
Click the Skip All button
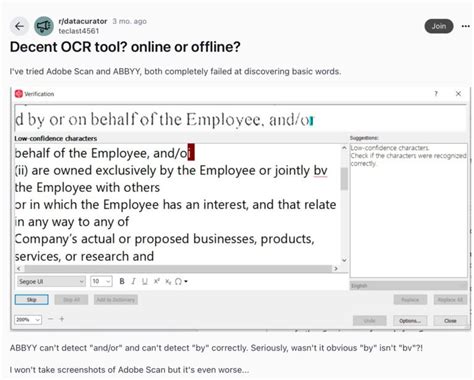click(71, 300)
